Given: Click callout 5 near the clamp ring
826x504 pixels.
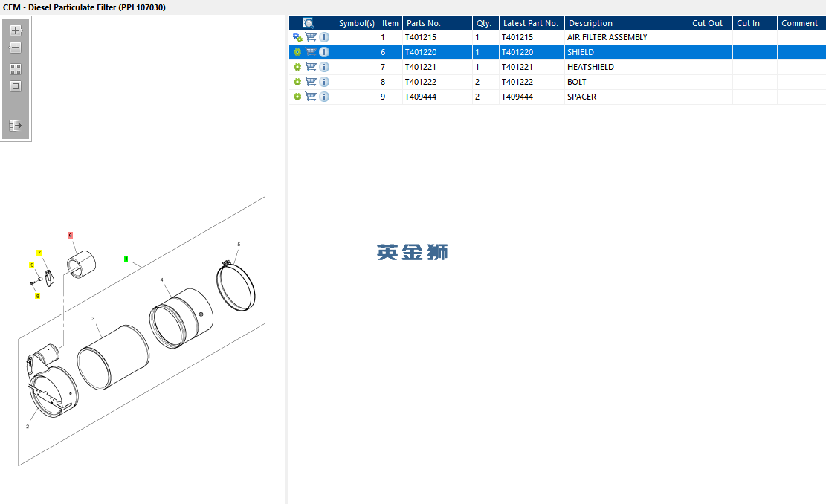Looking at the screenshot, I should tap(239, 245).
